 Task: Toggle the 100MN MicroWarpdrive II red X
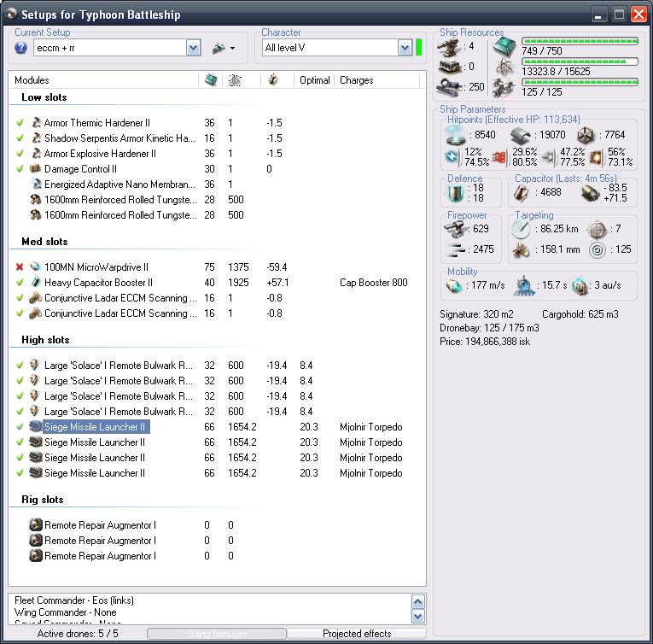pos(20,267)
